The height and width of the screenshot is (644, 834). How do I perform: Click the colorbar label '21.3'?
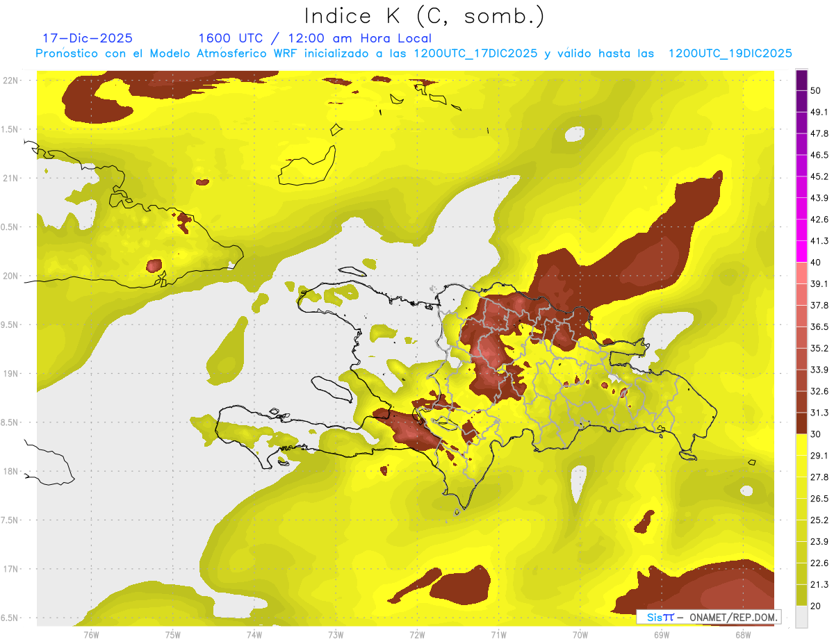[819, 585]
